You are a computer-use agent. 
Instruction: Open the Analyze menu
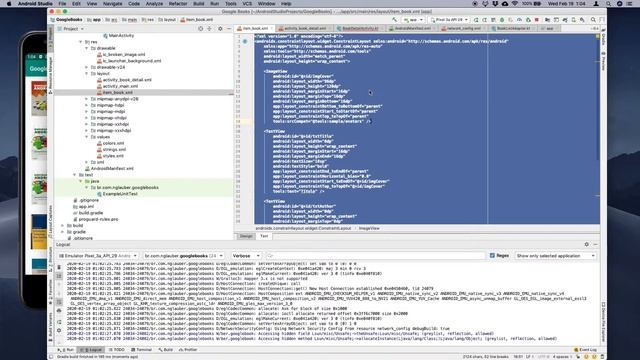(x=154, y=4)
